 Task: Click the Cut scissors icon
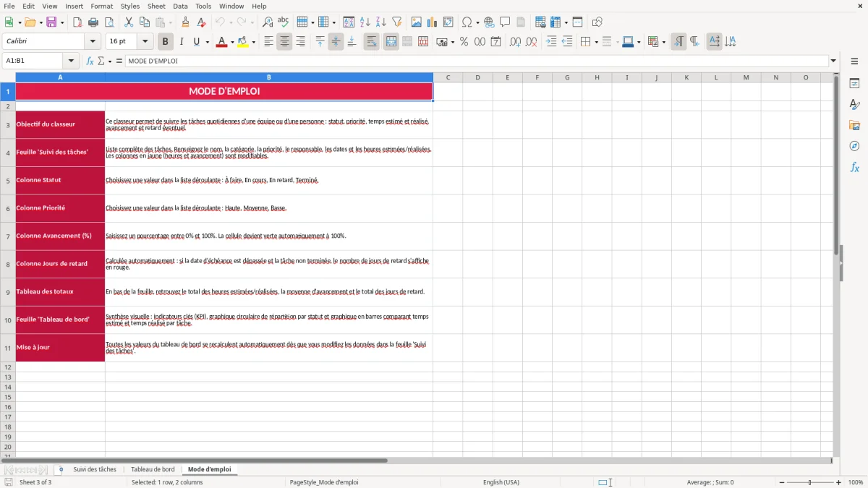pos(128,22)
